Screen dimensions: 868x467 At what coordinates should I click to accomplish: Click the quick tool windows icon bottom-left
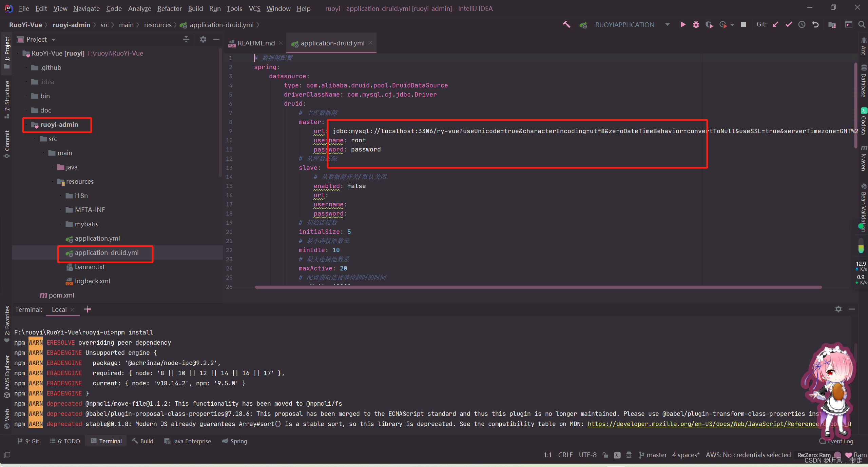pos(7,455)
